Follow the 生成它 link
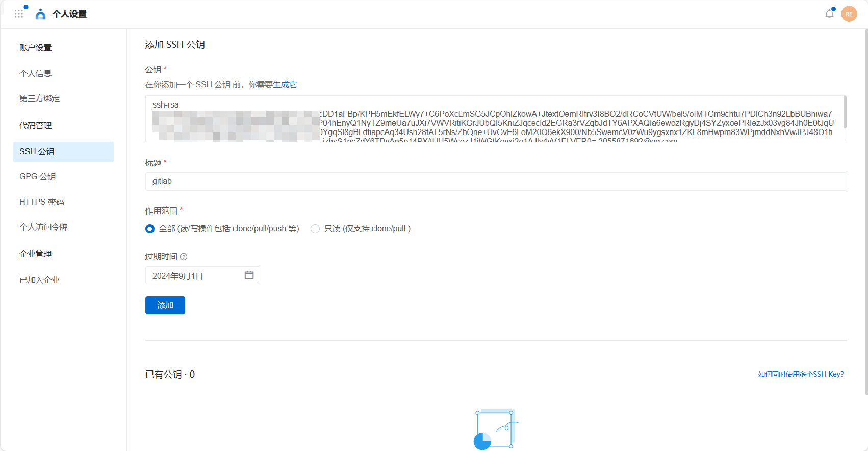The width and height of the screenshot is (868, 451). click(285, 85)
